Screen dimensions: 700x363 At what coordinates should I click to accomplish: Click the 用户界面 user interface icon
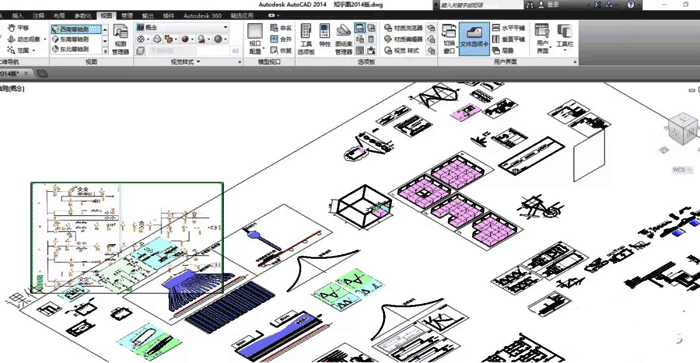coord(542,39)
